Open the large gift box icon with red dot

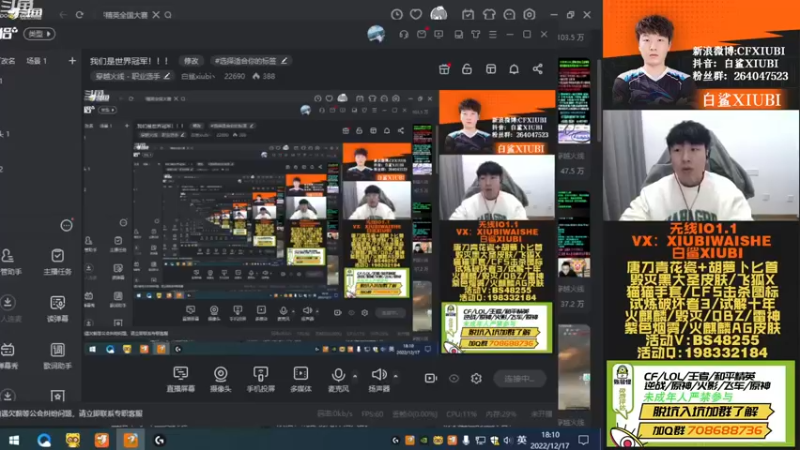(444, 69)
